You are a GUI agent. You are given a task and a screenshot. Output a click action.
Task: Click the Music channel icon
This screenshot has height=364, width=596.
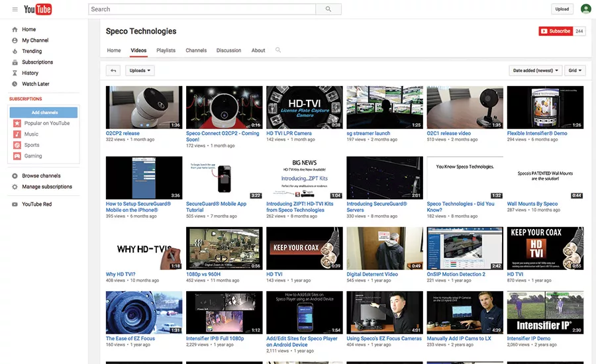pyautogui.click(x=17, y=134)
